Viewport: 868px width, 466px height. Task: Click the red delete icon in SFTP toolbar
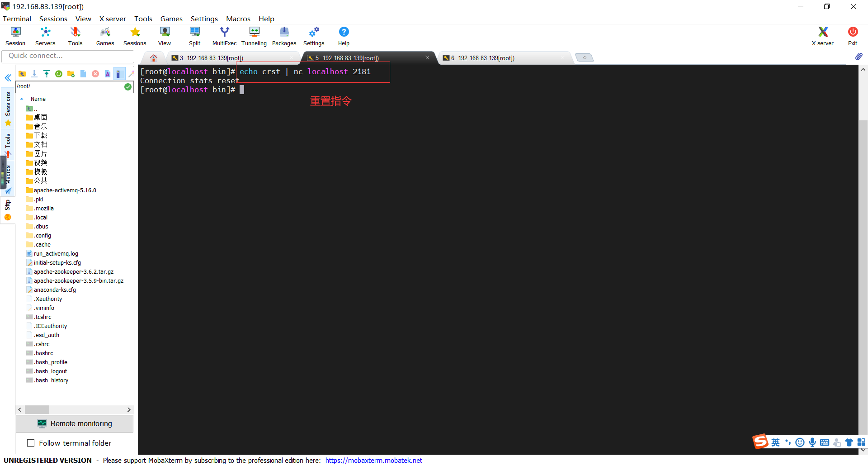click(95, 74)
